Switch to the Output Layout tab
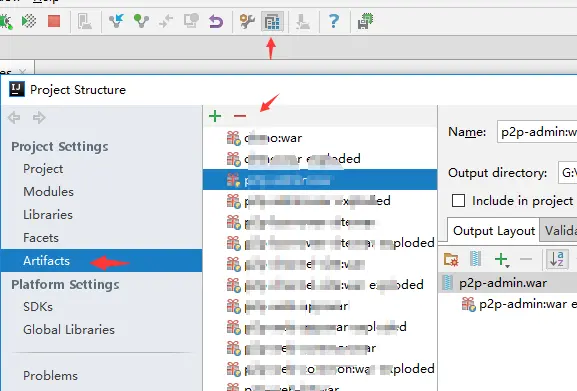The width and height of the screenshot is (577, 391). tap(494, 231)
